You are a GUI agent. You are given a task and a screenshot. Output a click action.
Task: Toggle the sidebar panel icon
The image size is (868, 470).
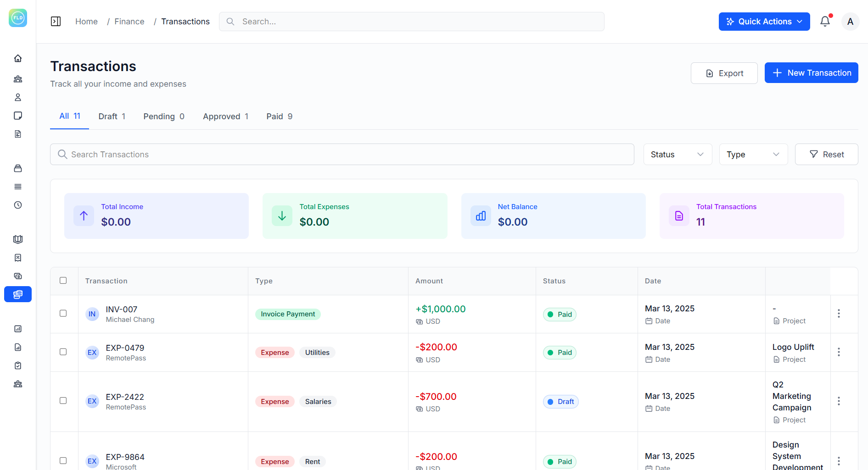(56, 22)
